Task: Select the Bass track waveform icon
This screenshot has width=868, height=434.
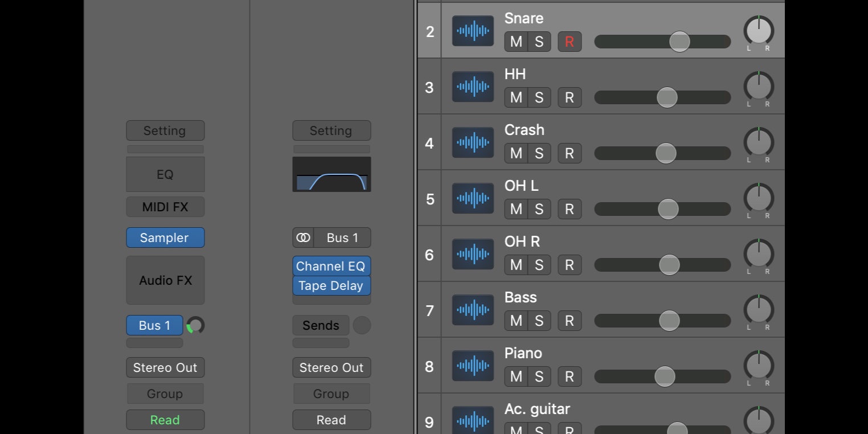Action: tap(473, 310)
